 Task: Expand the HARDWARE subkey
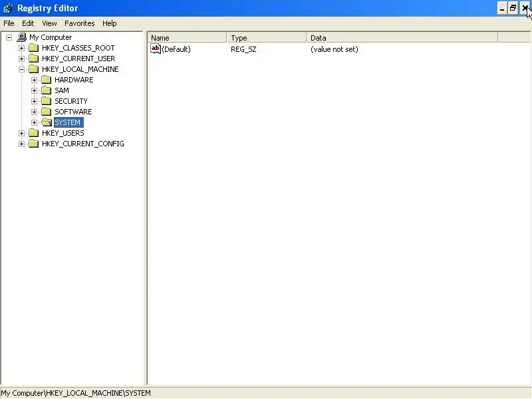pos(35,80)
